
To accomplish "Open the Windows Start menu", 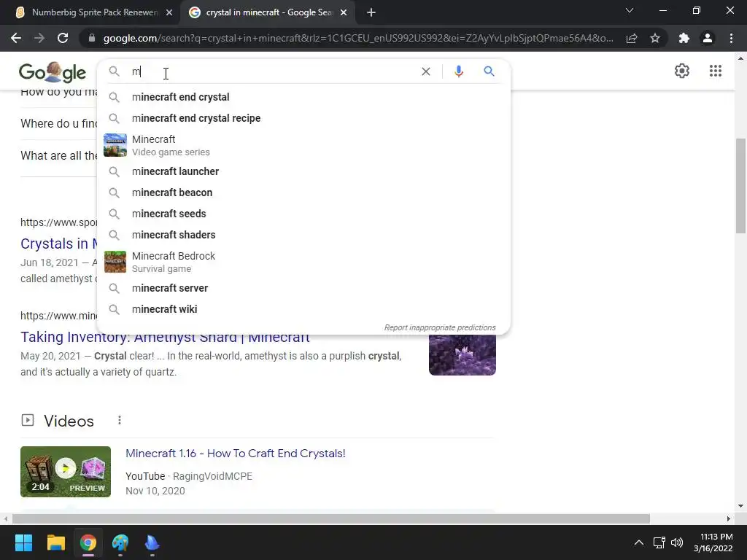I will (23, 542).
